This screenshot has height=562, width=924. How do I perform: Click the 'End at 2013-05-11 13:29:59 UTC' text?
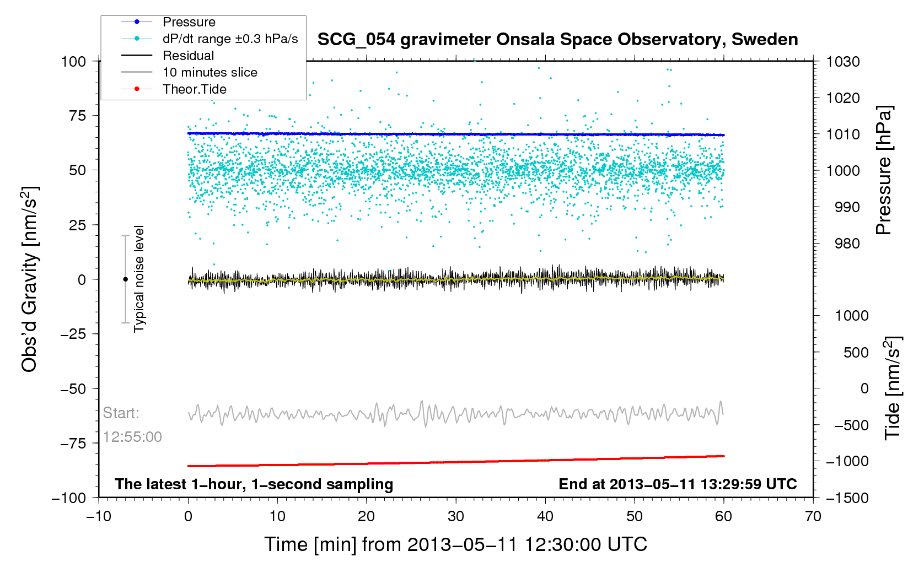pos(678,484)
